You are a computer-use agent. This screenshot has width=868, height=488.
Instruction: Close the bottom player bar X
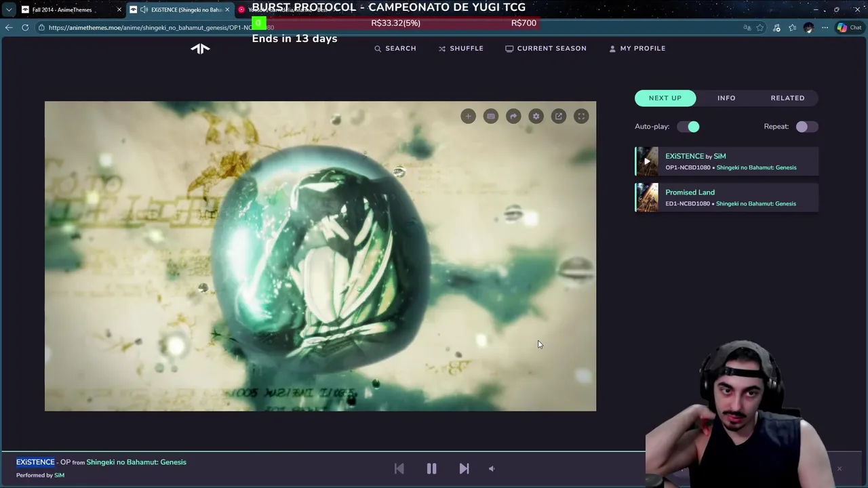(x=839, y=468)
